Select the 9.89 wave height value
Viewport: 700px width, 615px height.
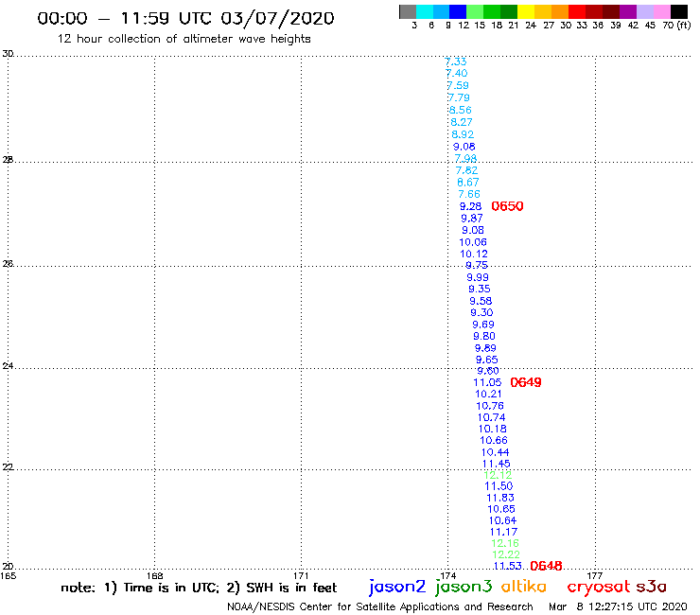[485, 348]
